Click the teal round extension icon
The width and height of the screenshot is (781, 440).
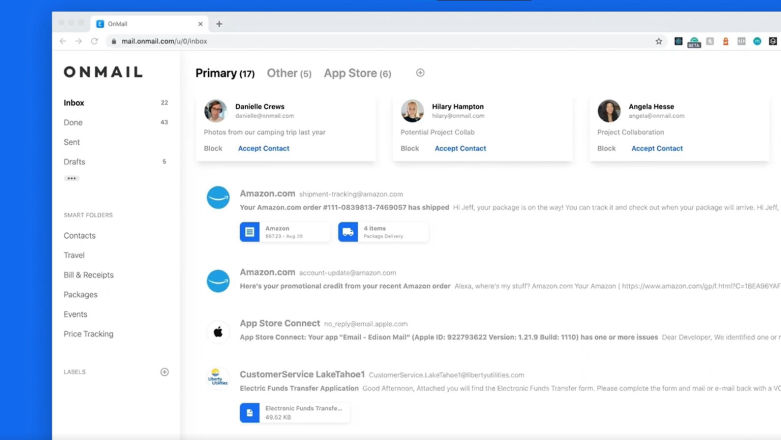(x=757, y=41)
